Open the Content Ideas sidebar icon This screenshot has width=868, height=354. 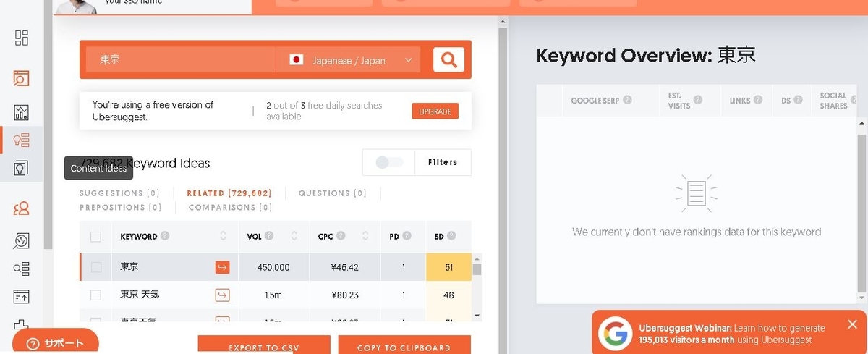point(22,168)
